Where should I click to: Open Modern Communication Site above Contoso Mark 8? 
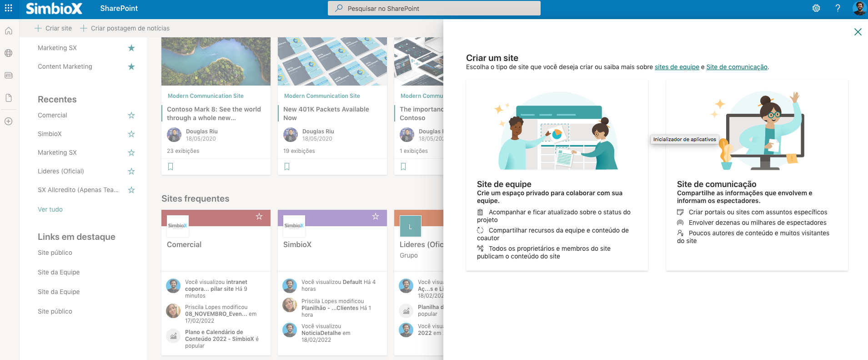tap(206, 96)
